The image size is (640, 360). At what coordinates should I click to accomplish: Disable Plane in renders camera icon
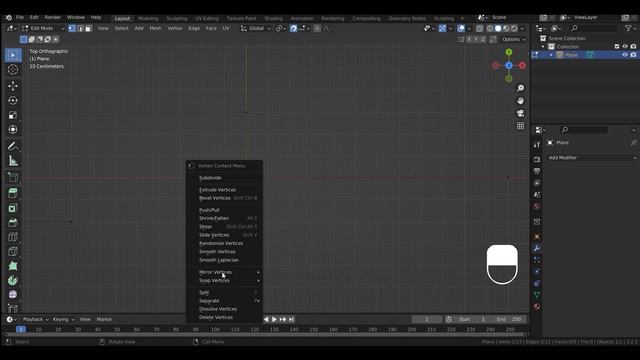click(x=633, y=55)
